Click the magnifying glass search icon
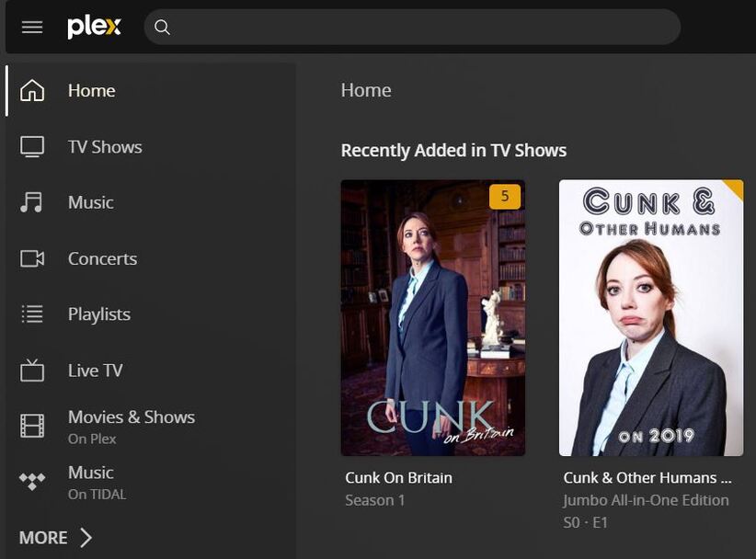This screenshot has width=756, height=559. pos(162,28)
